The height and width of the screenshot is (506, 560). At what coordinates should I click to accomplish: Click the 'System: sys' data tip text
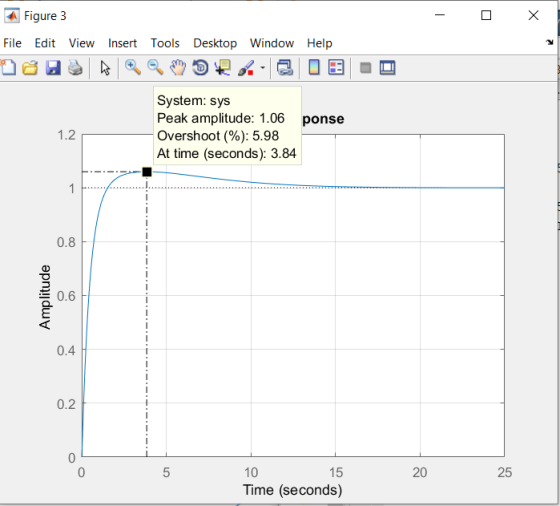[x=194, y=101]
